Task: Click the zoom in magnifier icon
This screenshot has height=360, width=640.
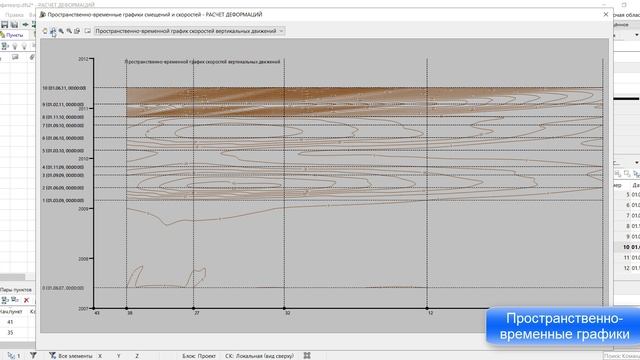Action: coord(61,31)
